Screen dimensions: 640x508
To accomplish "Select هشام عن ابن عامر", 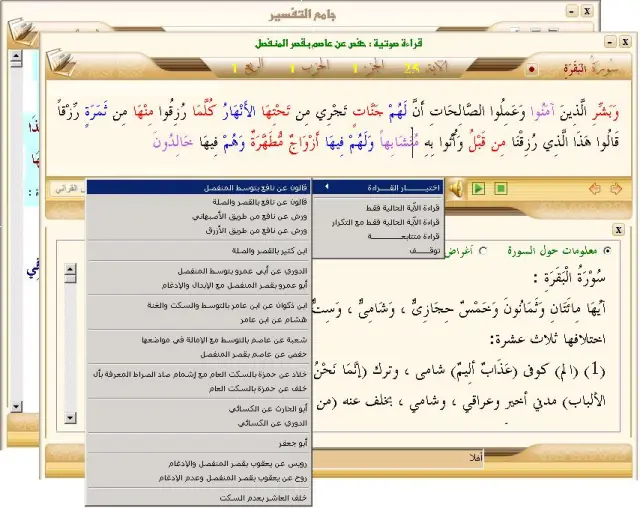I will pos(199,320).
